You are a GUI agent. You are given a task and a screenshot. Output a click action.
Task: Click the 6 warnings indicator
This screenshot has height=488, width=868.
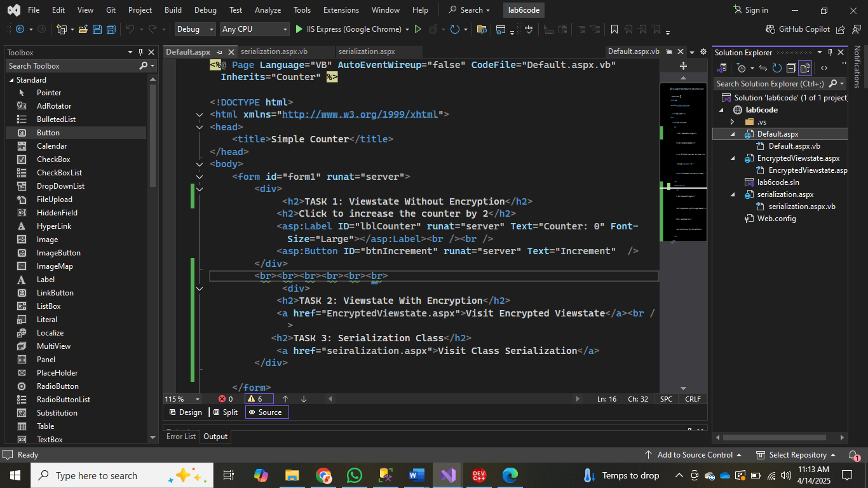click(259, 399)
